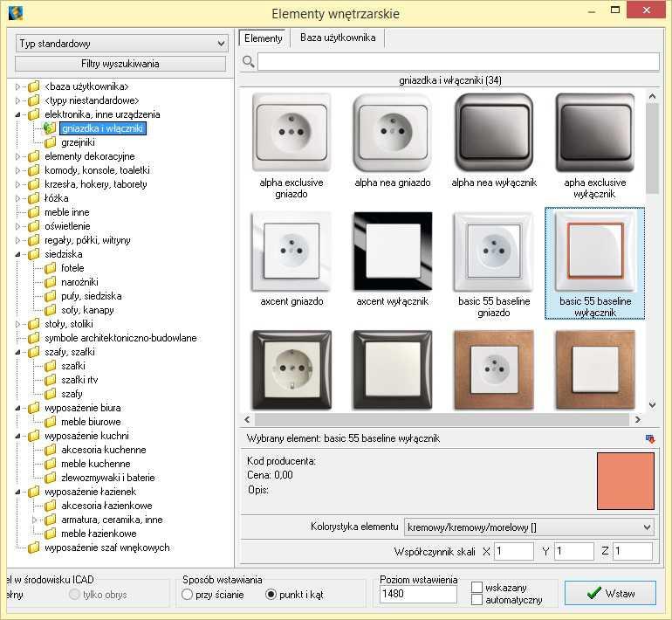Click the vertical scrollbar up arrow
This screenshot has height=620, width=672.
(652, 97)
